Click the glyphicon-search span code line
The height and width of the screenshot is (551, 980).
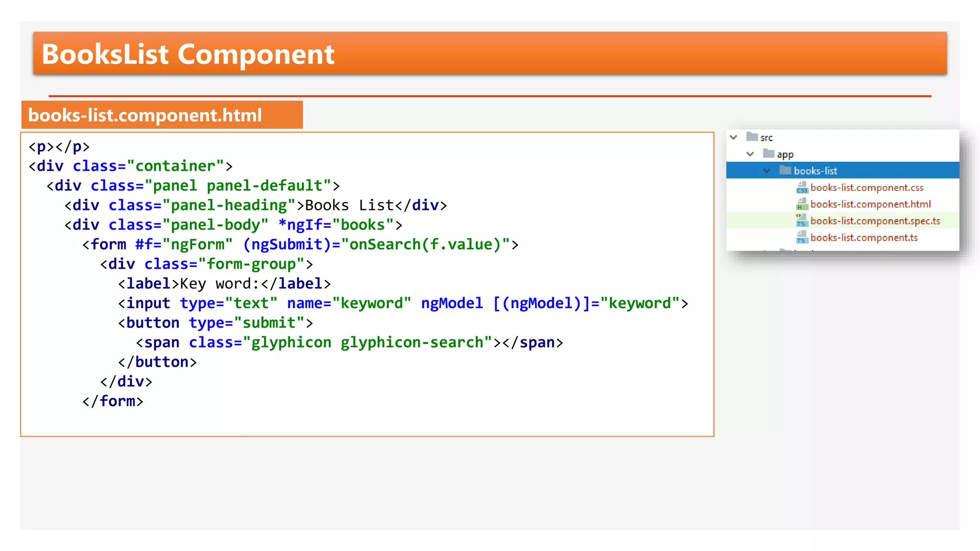(350, 342)
